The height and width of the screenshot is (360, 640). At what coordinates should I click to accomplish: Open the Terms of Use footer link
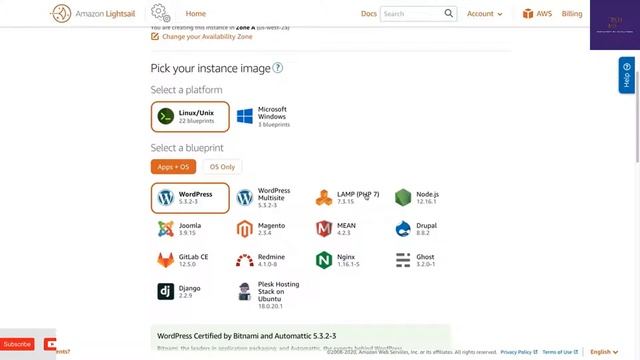(x=560, y=352)
